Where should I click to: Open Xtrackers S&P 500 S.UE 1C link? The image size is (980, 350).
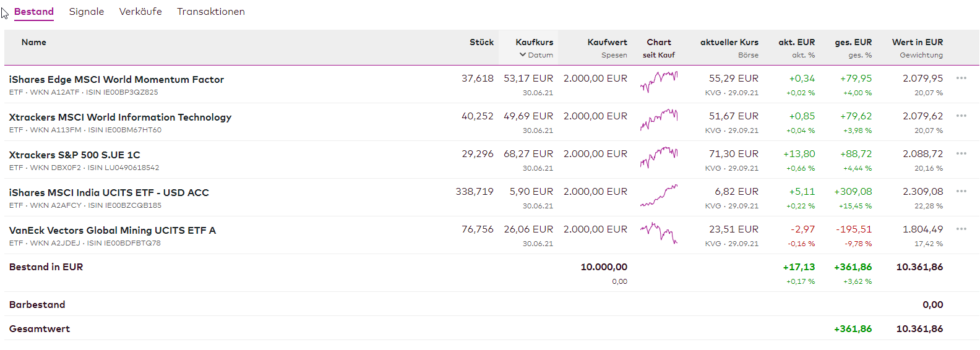point(75,155)
